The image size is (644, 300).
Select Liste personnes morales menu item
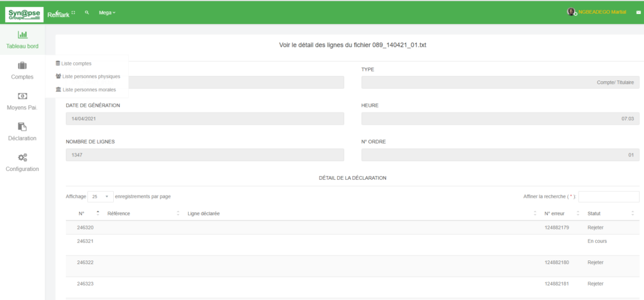[x=89, y=89]
